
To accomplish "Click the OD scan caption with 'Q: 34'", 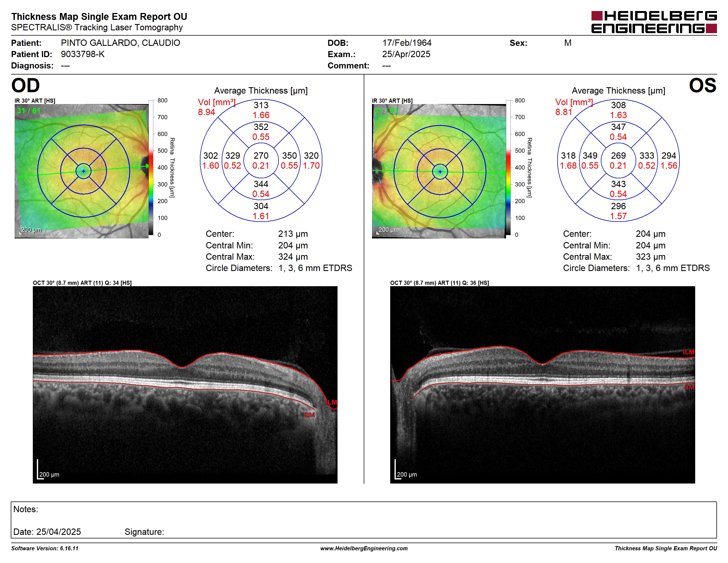I will coord(82,283).
